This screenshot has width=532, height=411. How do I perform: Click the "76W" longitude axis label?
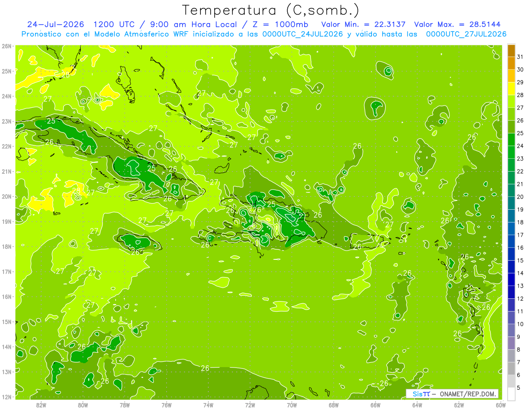coord(167,405)
